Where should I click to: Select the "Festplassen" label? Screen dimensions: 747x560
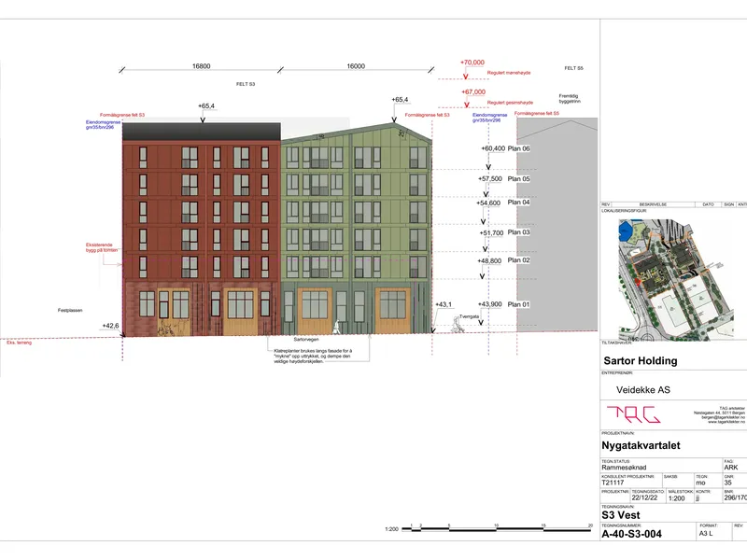70,310
